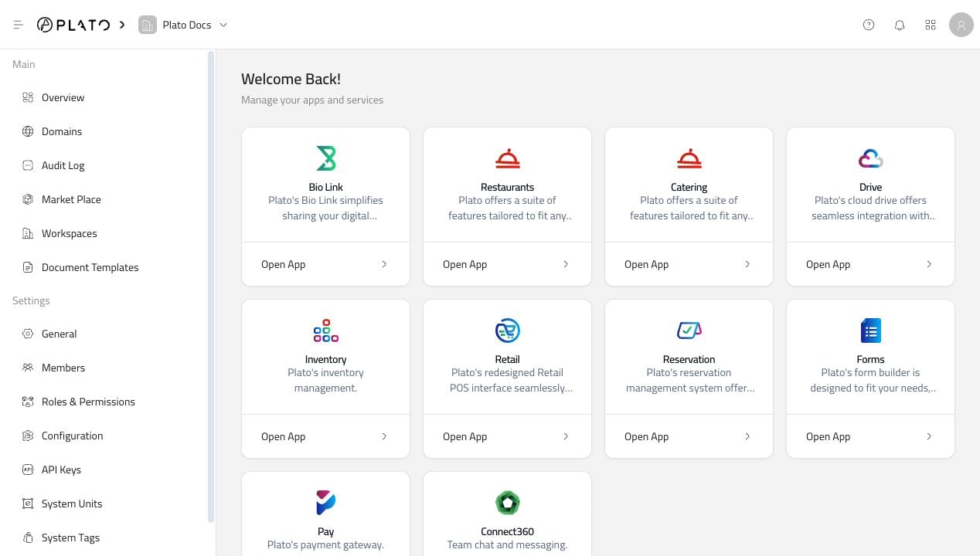The image size is (980, 556).
Task: Click the Roles & Permissions icon
Action: click(x=28, y=402)
